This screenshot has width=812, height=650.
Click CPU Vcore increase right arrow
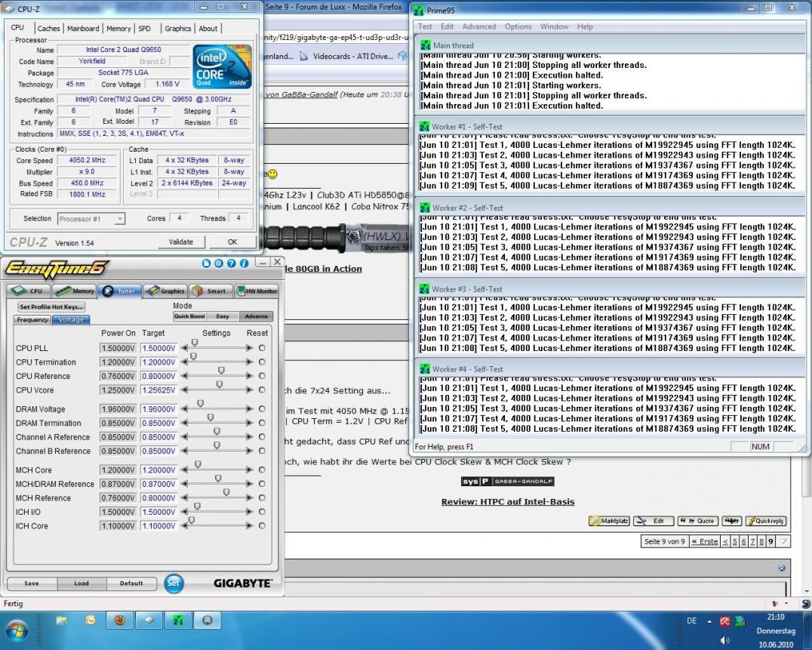point(250,390)
